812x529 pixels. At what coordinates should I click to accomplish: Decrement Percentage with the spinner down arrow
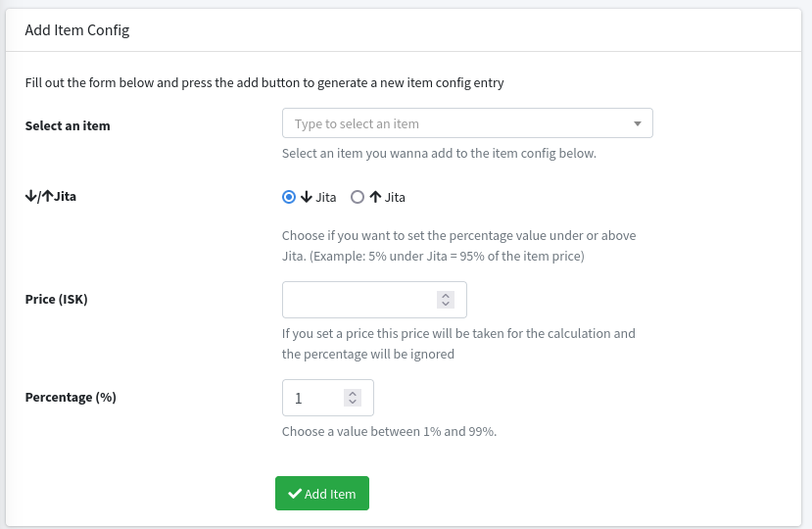[x=353, y=403]
